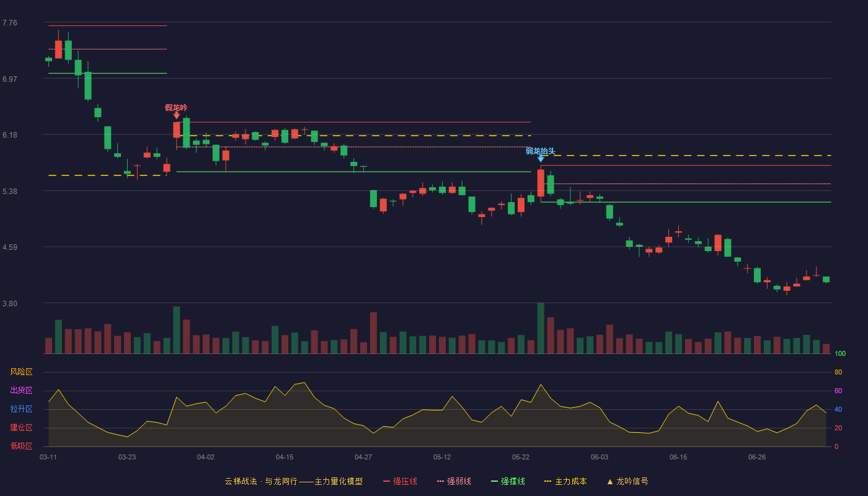
Task: Toggle the 强撑线 legend entry
Action: click(x=508, y=481)
